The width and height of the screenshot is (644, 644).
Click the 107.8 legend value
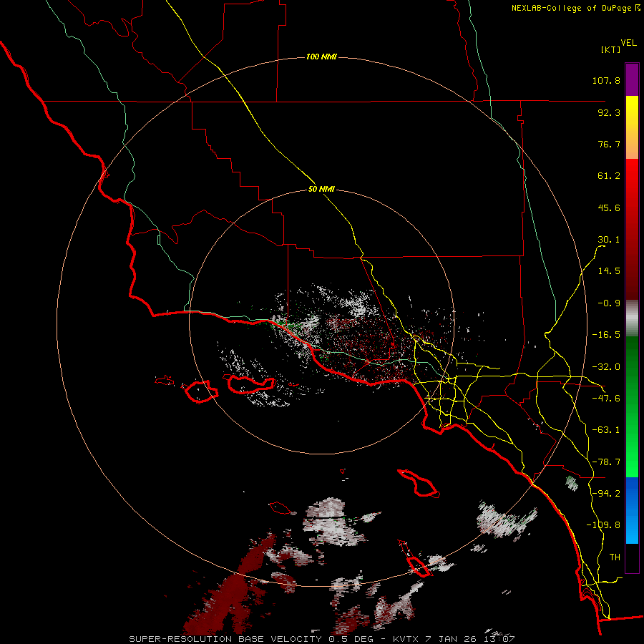pyautogui.click(x=606, y=80)
